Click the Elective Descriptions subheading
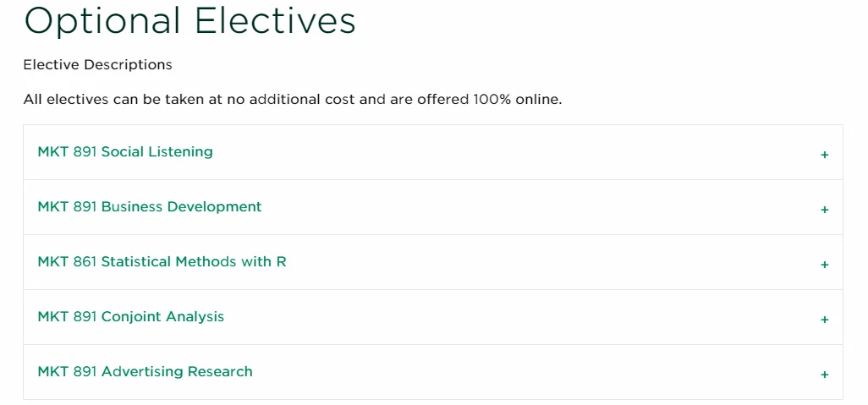 97,65
